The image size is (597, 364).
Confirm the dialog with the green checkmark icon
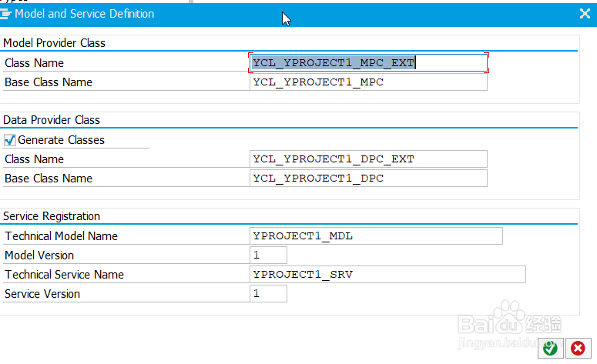point(550,348)
